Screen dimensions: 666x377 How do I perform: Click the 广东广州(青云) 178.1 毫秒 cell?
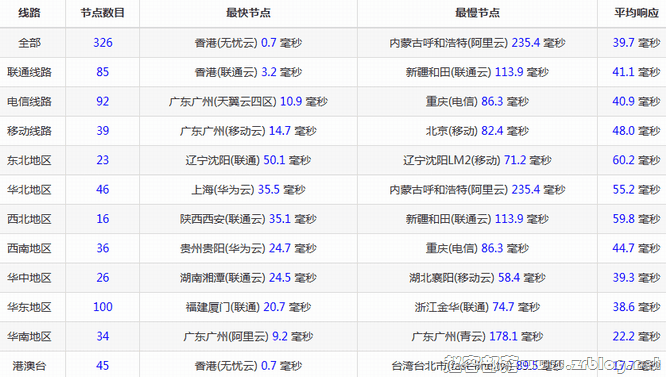click(x=477, y=336)
